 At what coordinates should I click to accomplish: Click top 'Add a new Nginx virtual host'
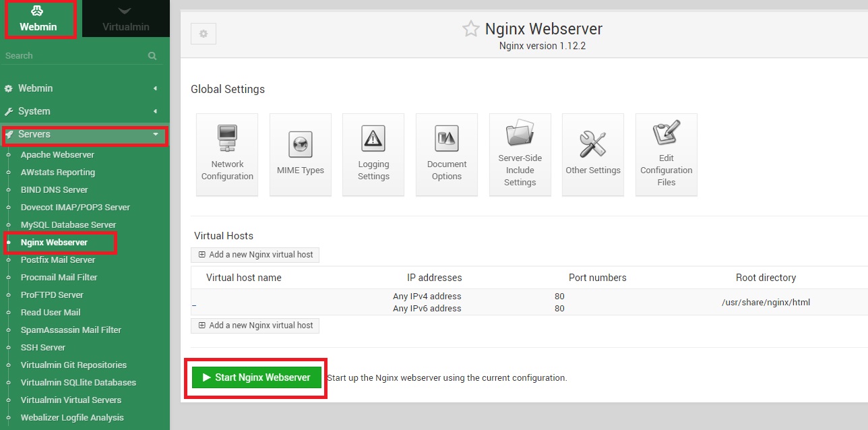(x=255, y=255)
